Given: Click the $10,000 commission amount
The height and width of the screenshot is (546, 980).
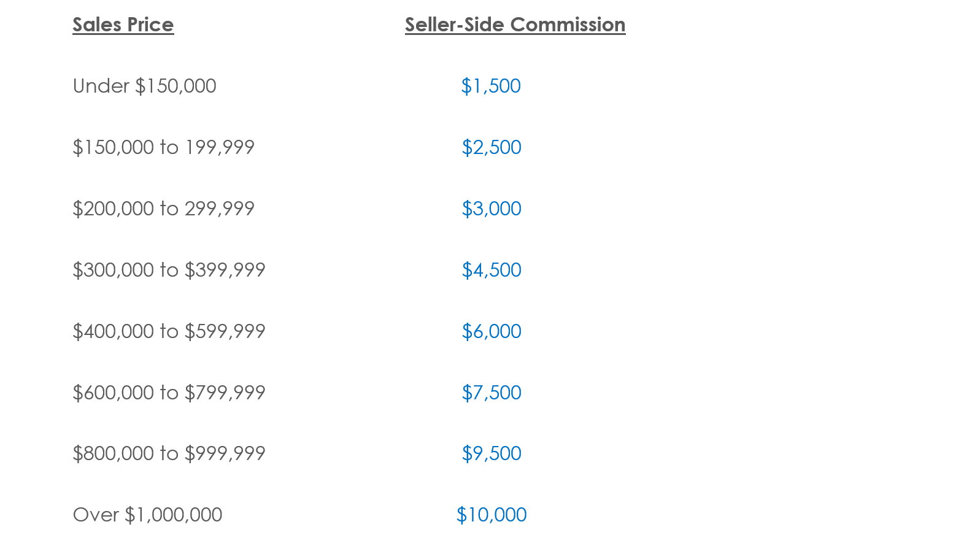Looking at the screenshot, I should (492, 515).
